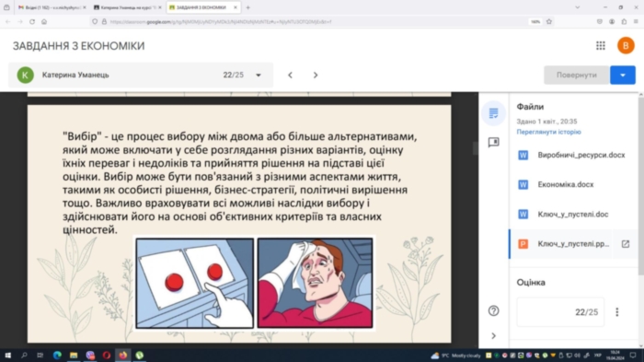Bookmark this page with star icon
This screenshot has width=644, height=362.
(x=549, y=22)
